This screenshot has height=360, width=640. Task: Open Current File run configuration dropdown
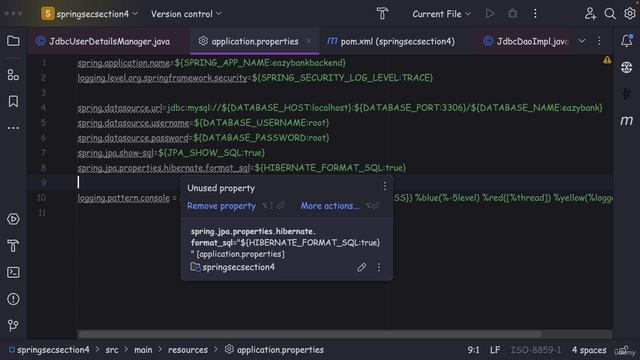tap(441, 14)
